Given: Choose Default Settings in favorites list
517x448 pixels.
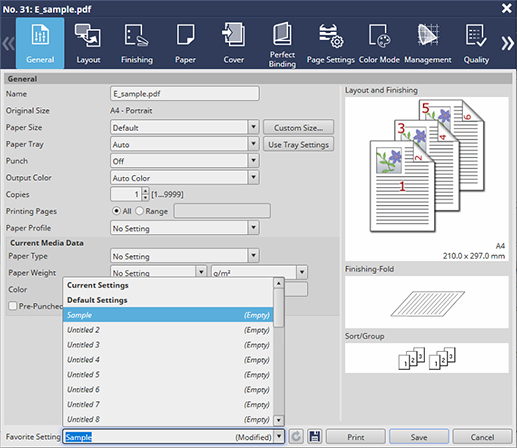Looking at the screenshot, I should point(168,300).
